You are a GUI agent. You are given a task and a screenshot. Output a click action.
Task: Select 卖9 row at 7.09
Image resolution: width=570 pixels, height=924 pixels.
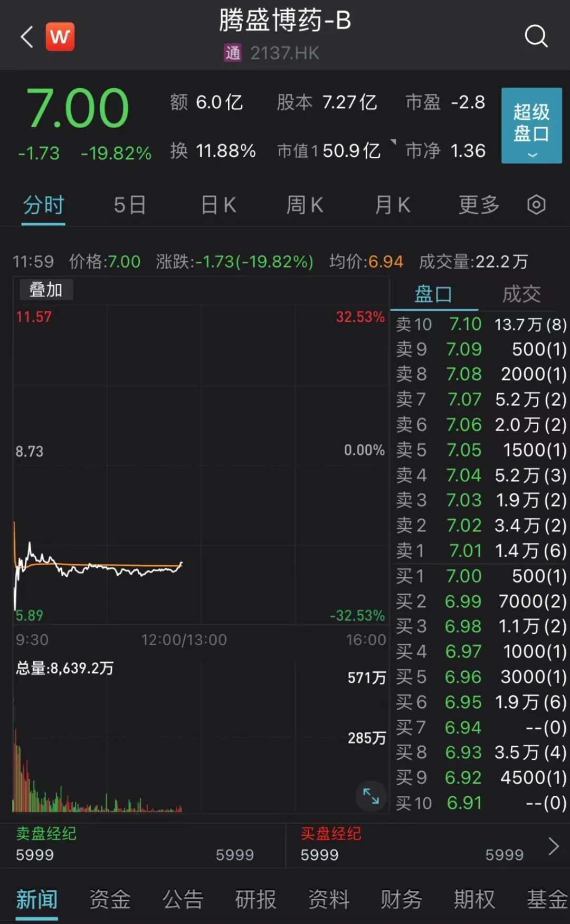(481, 349)
